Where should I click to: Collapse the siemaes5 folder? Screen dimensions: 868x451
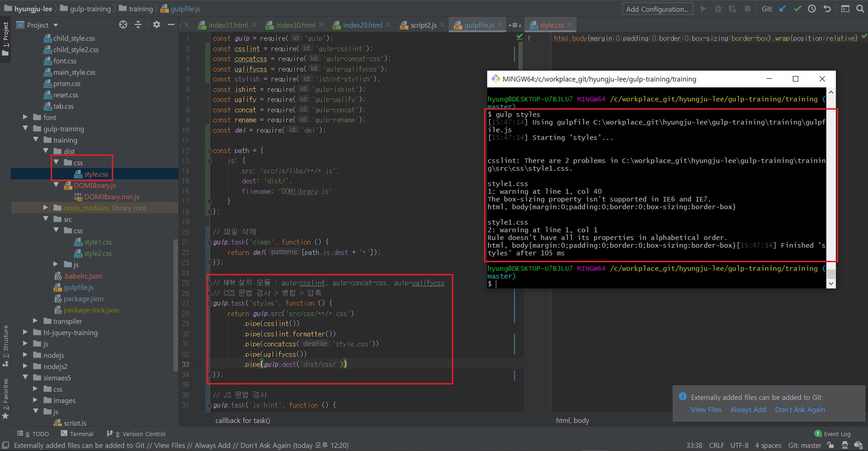coord(25,378)
